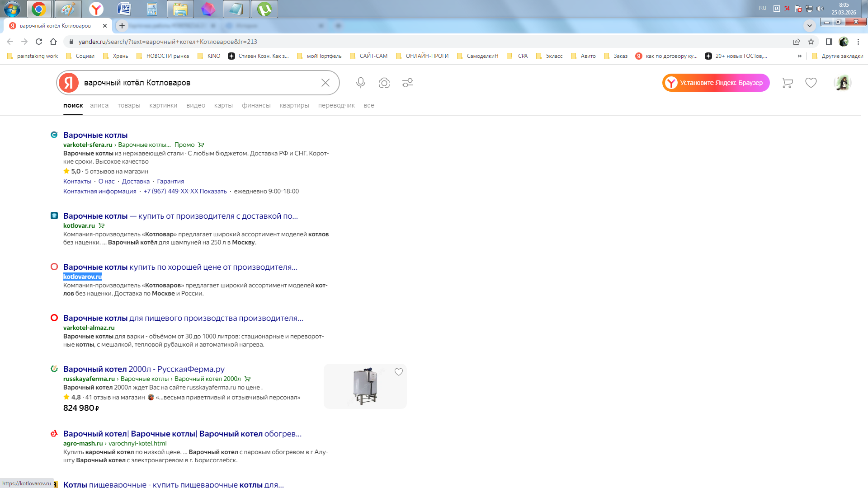Add the 2000л kettle to favorites

(x=398, y=372)
